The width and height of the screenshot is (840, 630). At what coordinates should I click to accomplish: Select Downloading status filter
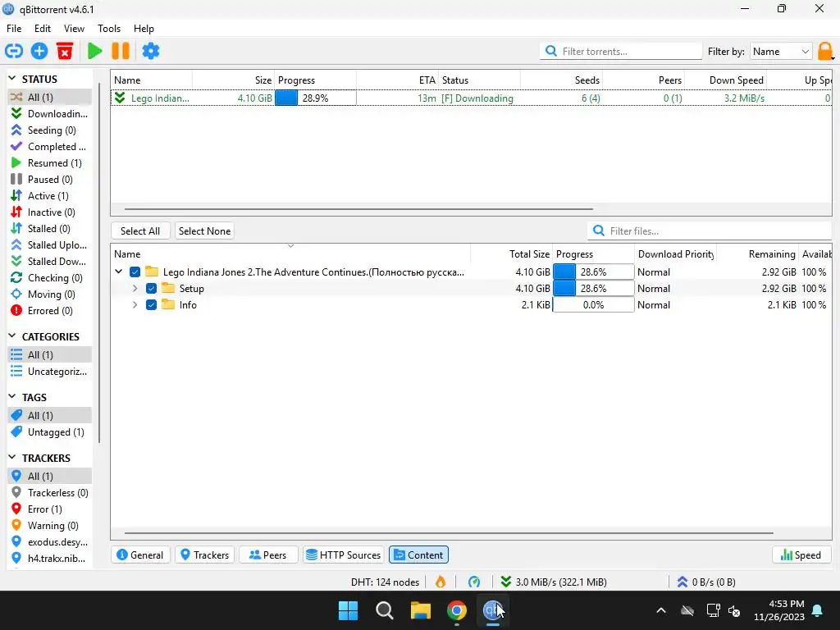pos(49,113)
